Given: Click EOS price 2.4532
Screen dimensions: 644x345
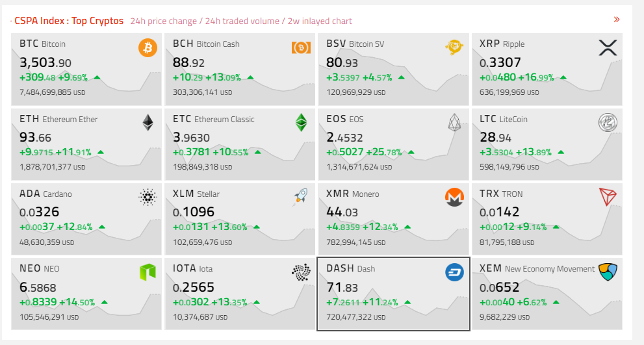Looking at the screenshot, I should pyautogui.click(x=344, y=137).
